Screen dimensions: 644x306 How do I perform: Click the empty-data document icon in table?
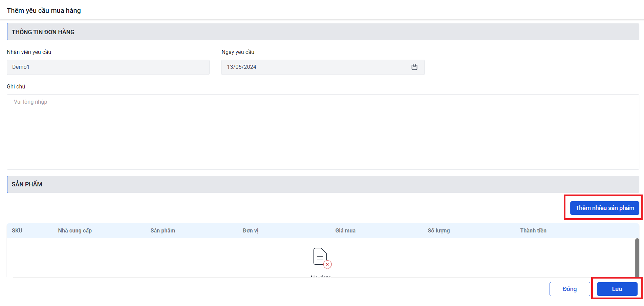pyautogui.click(x=322, y=258)
